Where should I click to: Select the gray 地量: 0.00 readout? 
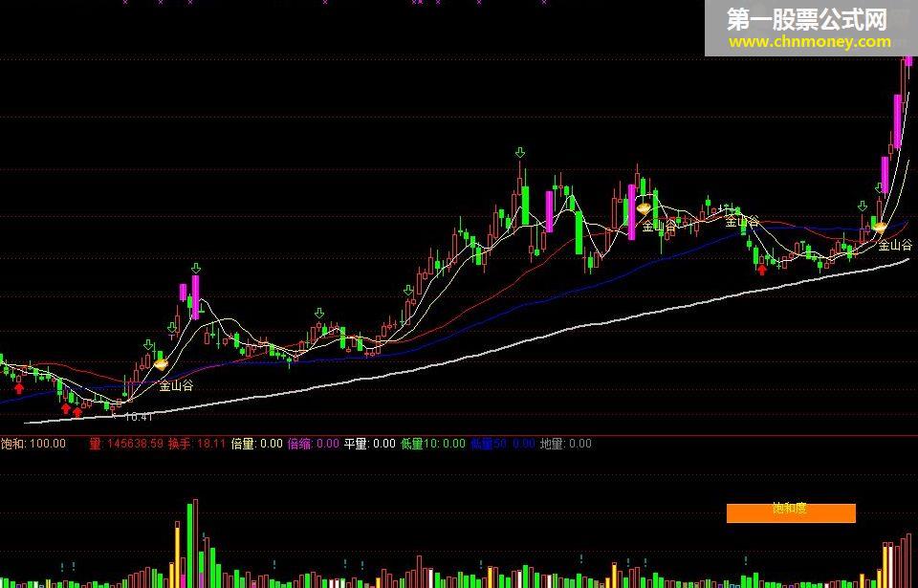pyautogui.click(x=565, y=444)
